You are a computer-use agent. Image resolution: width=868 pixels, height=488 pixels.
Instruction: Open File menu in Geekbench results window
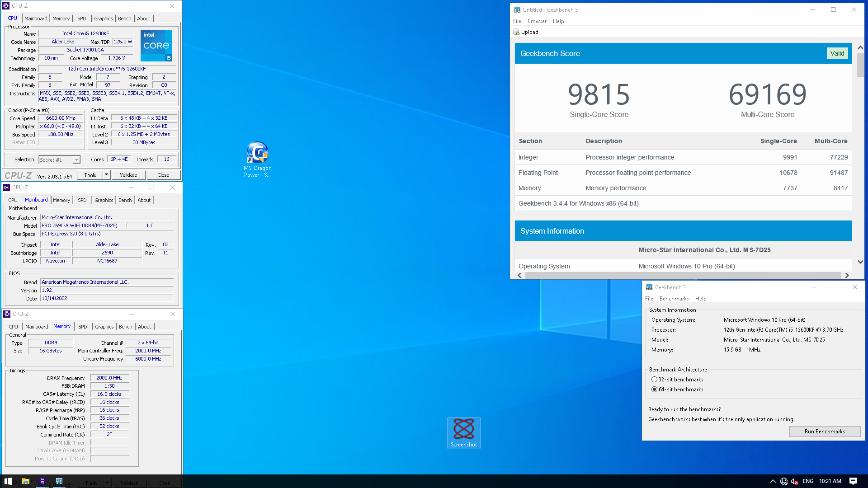click(x=517, y=21)
